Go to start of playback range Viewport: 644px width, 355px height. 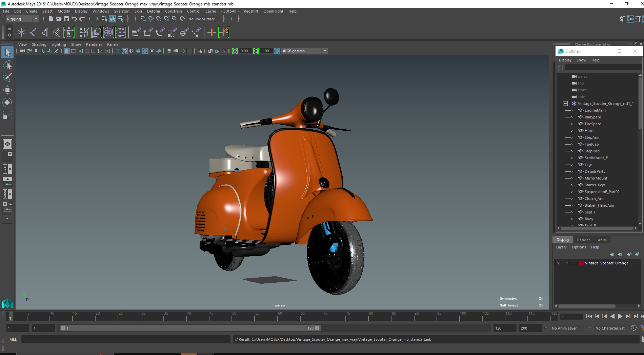pyautogui.click(x=589, y=316)
